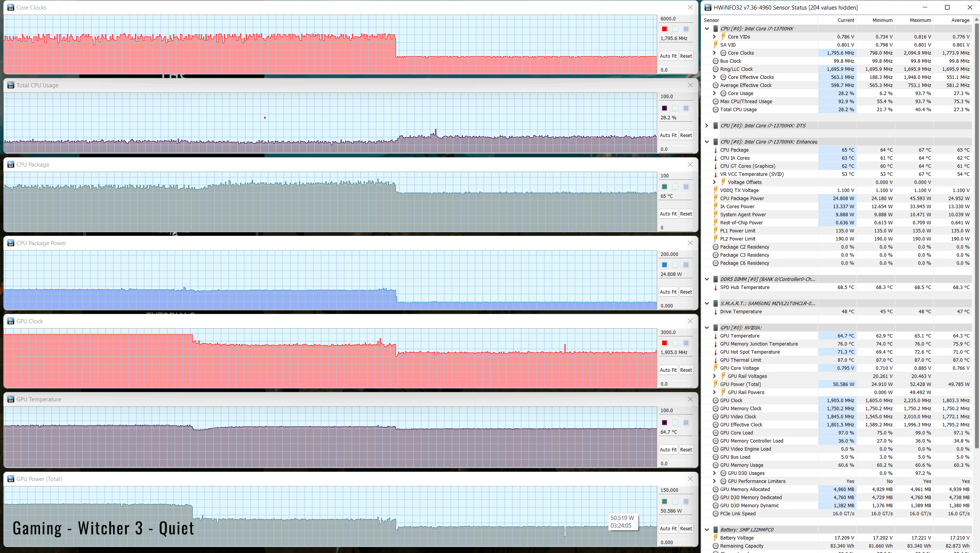Click the lightning icon beside PL1 Power Limit
980x553 pixels.
coord(715,231)
